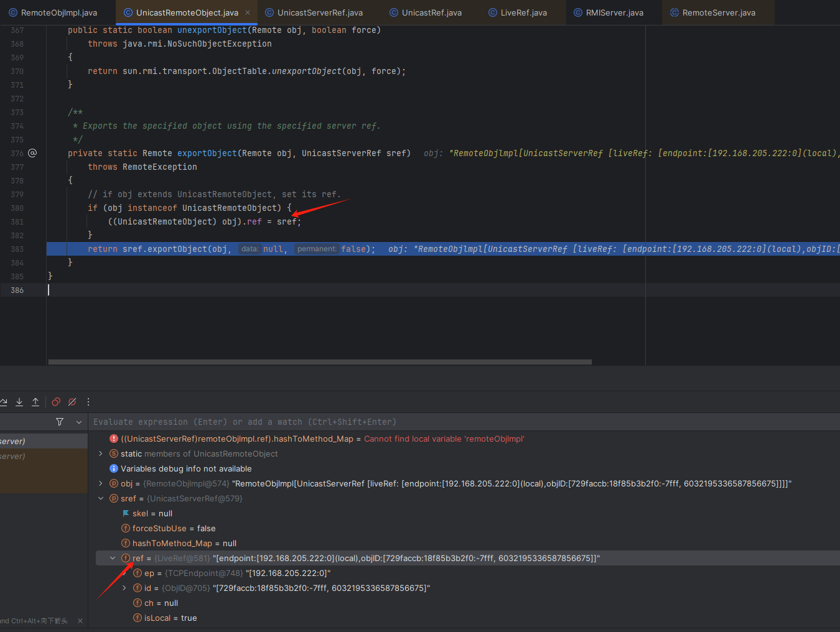This screenshot has height=632, width=840.
Task: Select the highlighted top stack frame row
Action: pyautogui.click(x=44, y=441)
